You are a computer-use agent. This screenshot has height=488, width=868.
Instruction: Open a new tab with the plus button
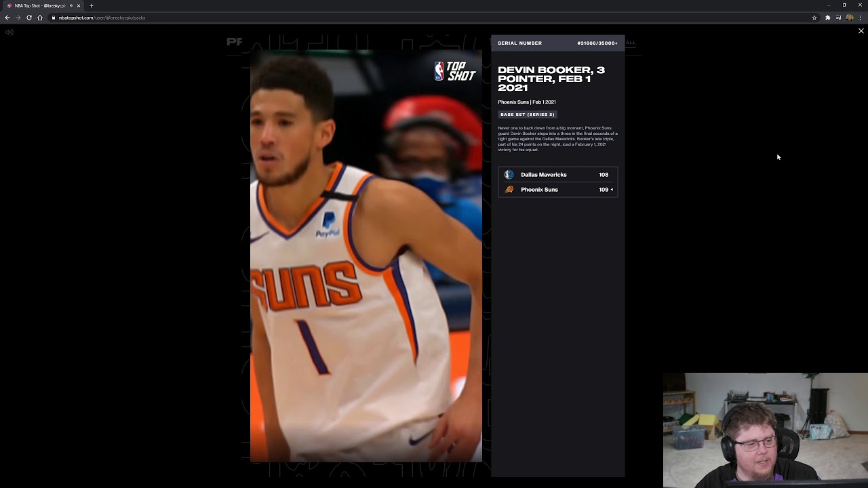[x=92, y=5]
